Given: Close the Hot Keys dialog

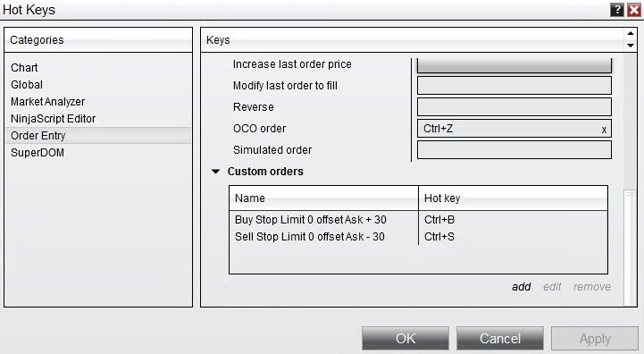Looking at the screenshot, I should tap(634, 10).
